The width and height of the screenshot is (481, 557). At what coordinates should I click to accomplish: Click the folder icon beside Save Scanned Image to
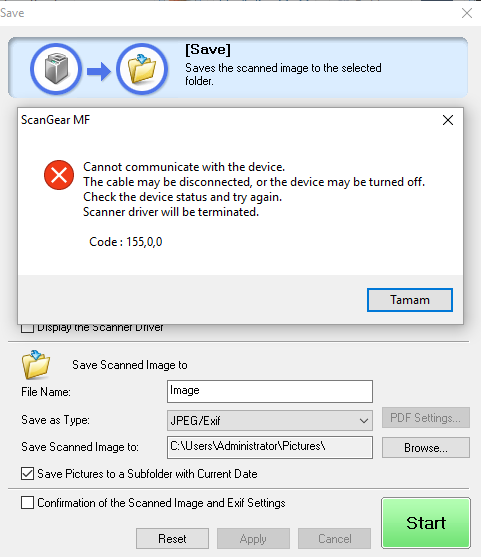click(x=36, y=364)
